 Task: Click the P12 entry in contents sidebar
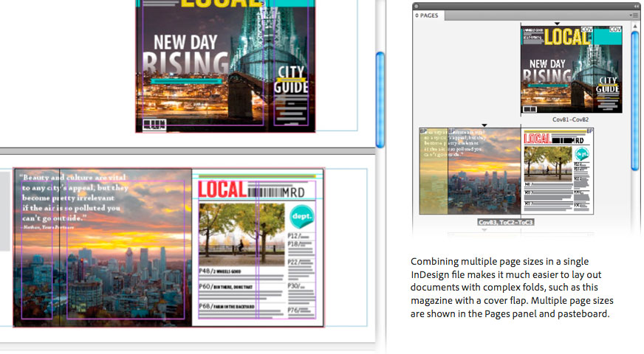tap(298, 236)
